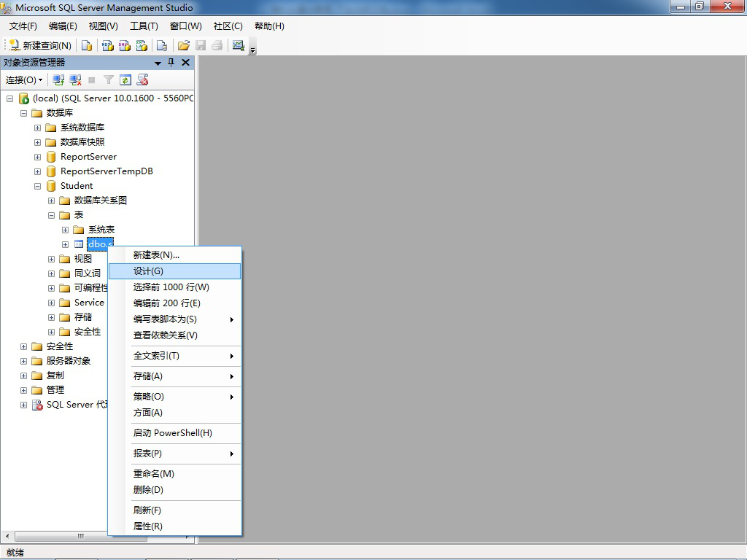
Task: Collapse the Student database node
Action: pos(37,186)
